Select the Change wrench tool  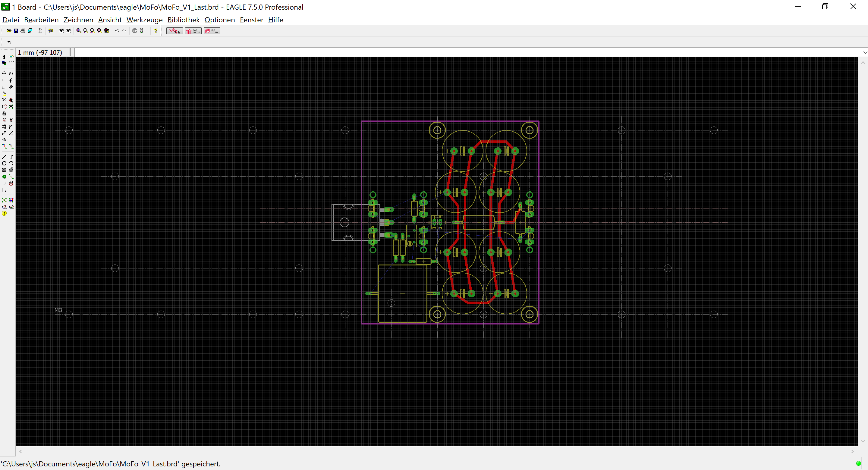(11, 87)
